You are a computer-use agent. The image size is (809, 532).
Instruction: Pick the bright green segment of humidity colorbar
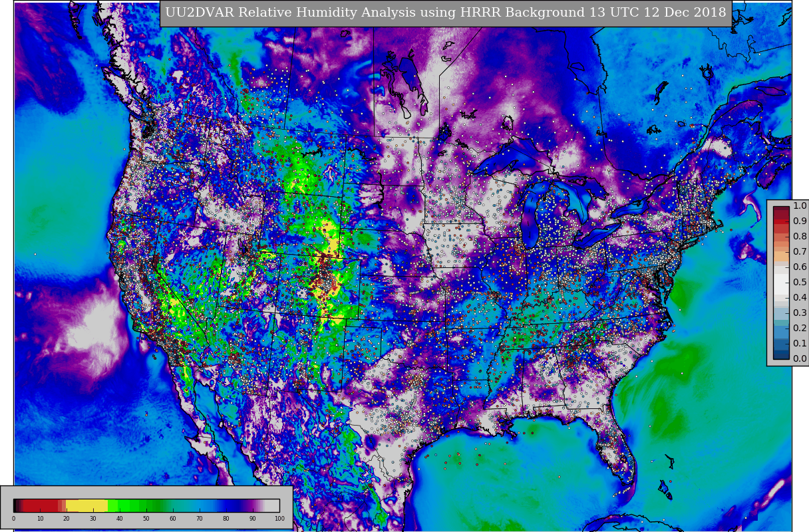pos(123,505)
